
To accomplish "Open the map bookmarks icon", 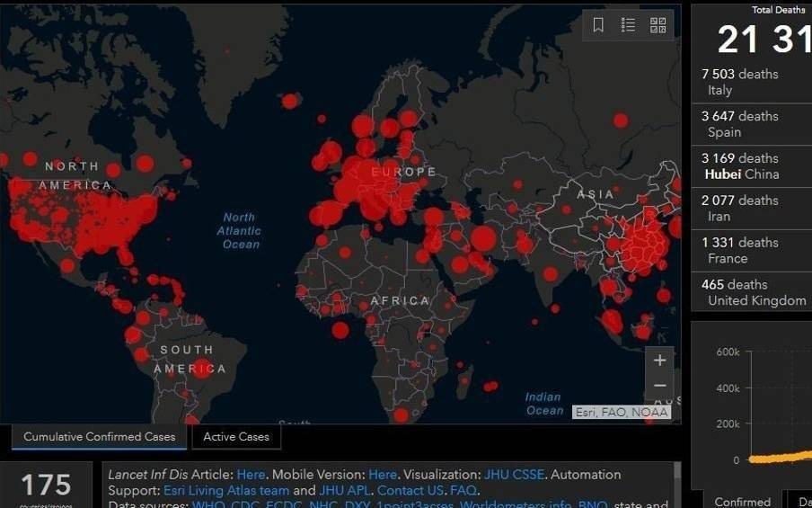I will 598,25.
